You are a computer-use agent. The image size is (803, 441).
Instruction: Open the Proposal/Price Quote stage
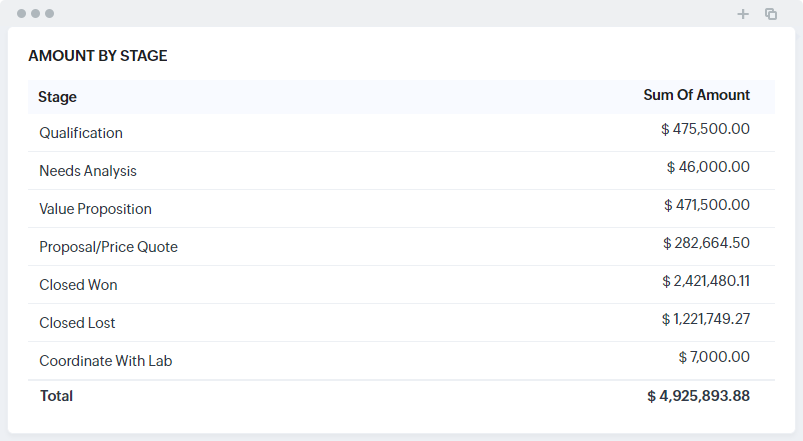tap(108, 247)
